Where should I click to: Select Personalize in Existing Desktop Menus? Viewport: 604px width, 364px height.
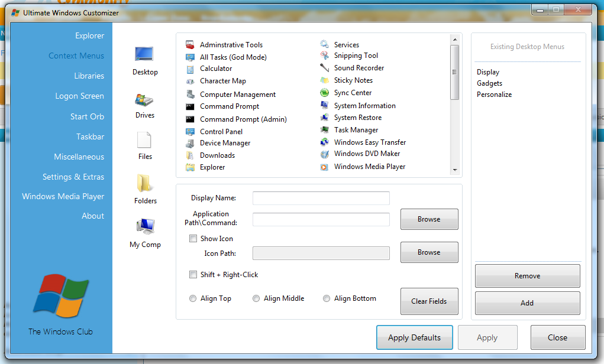point(494,95)
